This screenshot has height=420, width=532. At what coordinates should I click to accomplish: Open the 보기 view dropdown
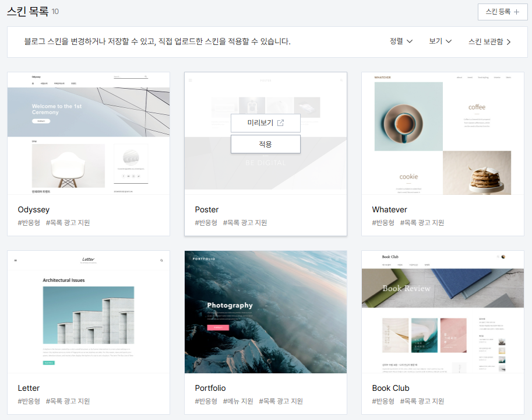440,41
